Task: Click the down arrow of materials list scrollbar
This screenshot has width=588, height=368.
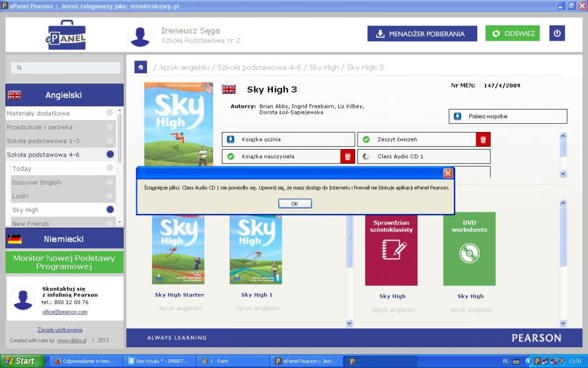Action: pyautogui.click(x=563, y=174)
